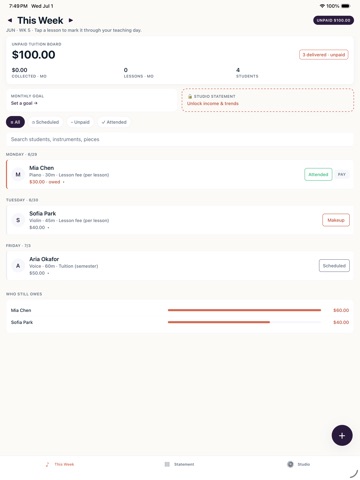Viewport: 360px width, 480px height.
Task: Change Aria Okafor's Scheduled status
Action: coord(334,266)
